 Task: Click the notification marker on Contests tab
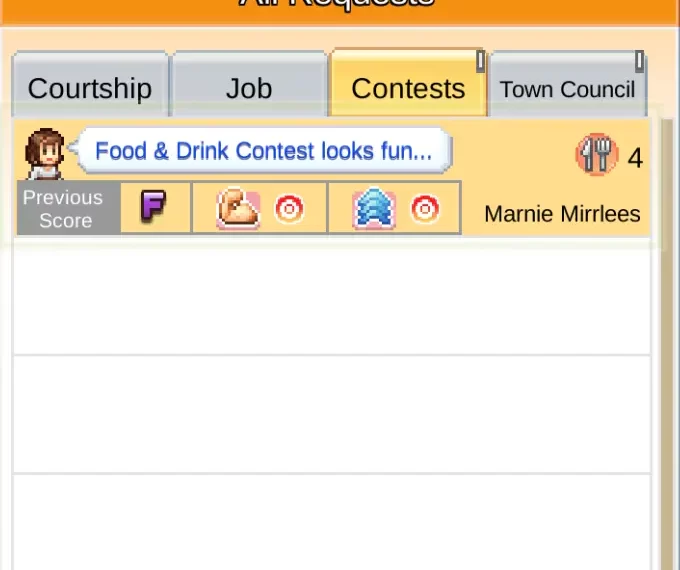pyautogui.click(x=480, y=61)
